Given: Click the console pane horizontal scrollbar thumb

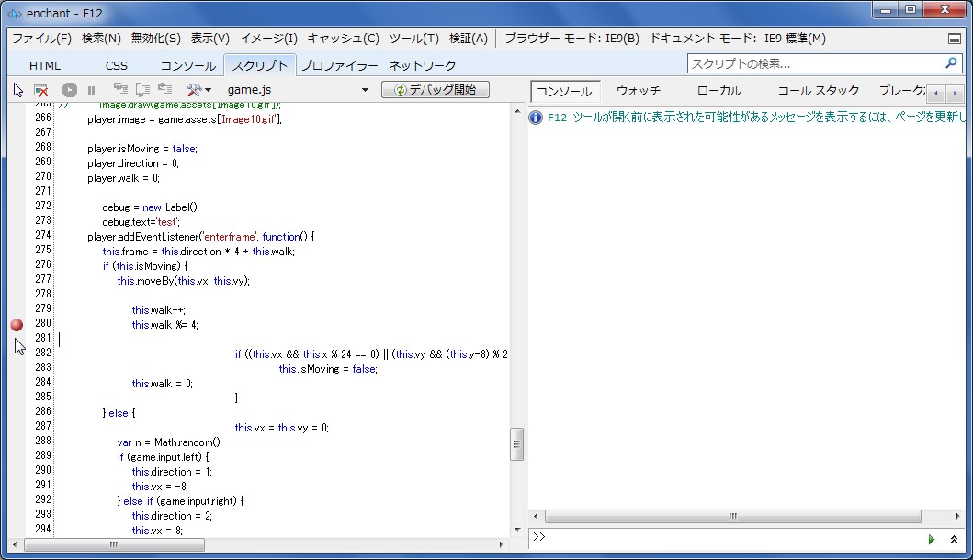Looking at the screenshot, I should point(733,516).
